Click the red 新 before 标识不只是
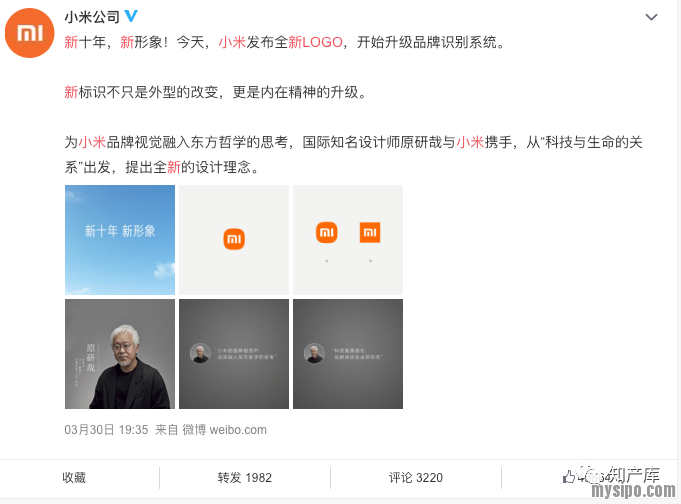This screenshot has height=504, width=681. point(71,92)
